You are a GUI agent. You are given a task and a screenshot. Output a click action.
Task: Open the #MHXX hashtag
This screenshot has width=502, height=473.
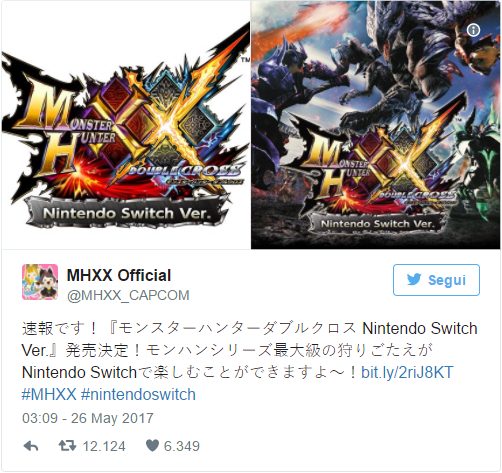click(49, 394)
